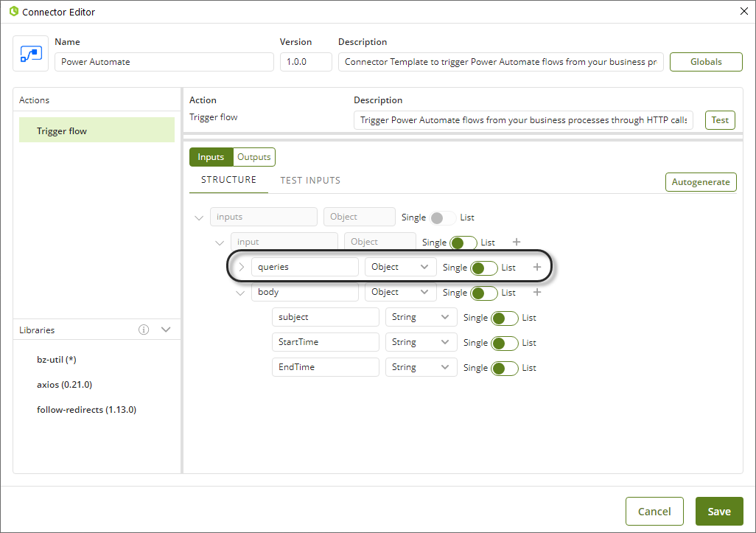This screenshot has width=756, height=533.
Task: Collapse the body tree node
Action: 240,293
